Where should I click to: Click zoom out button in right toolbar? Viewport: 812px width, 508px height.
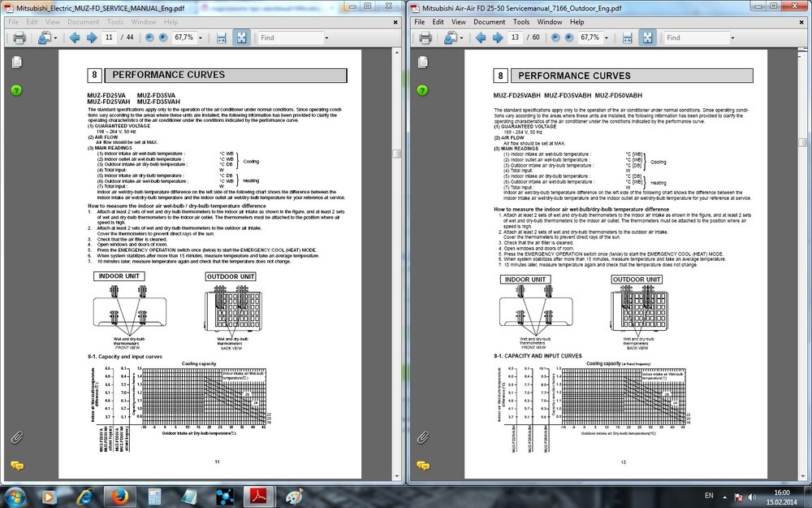tap(555, 38)
